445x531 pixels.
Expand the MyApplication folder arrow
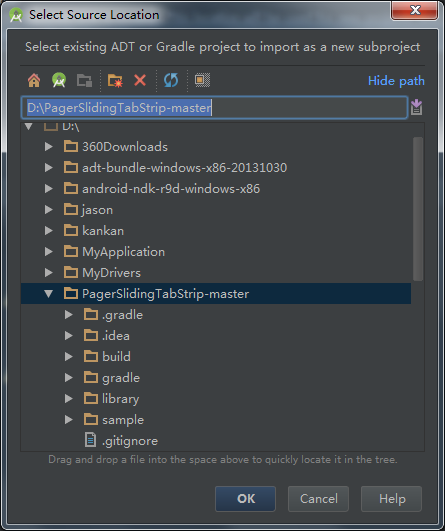pos(49,252)
